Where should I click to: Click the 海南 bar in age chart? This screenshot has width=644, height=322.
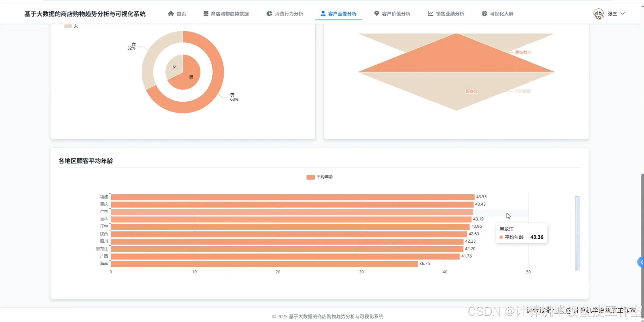click(264, 264)
